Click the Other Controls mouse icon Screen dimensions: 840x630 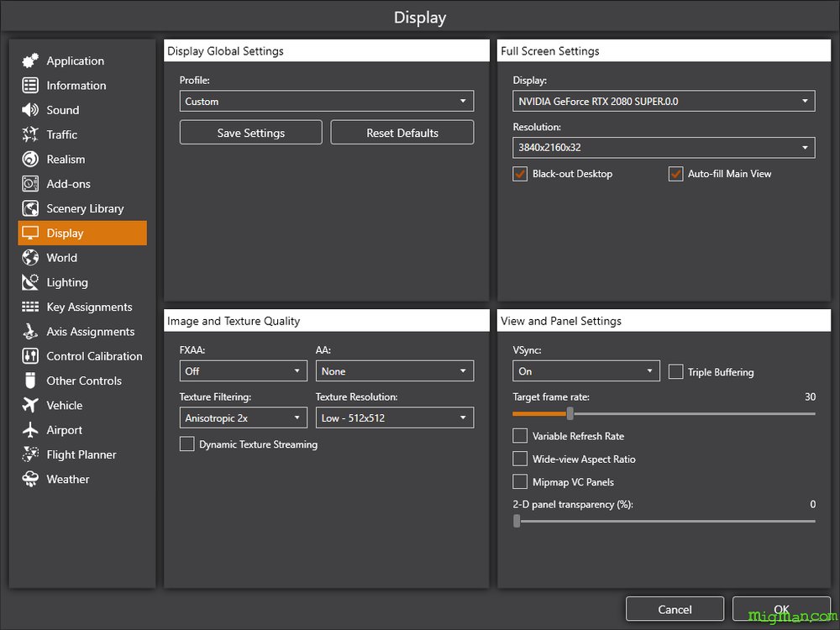coord(30,381)
